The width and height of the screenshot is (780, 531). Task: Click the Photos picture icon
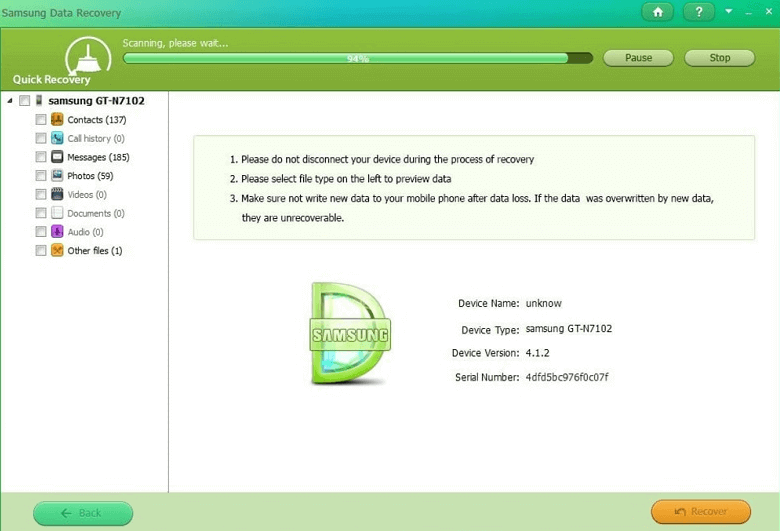tap(57, 175)
